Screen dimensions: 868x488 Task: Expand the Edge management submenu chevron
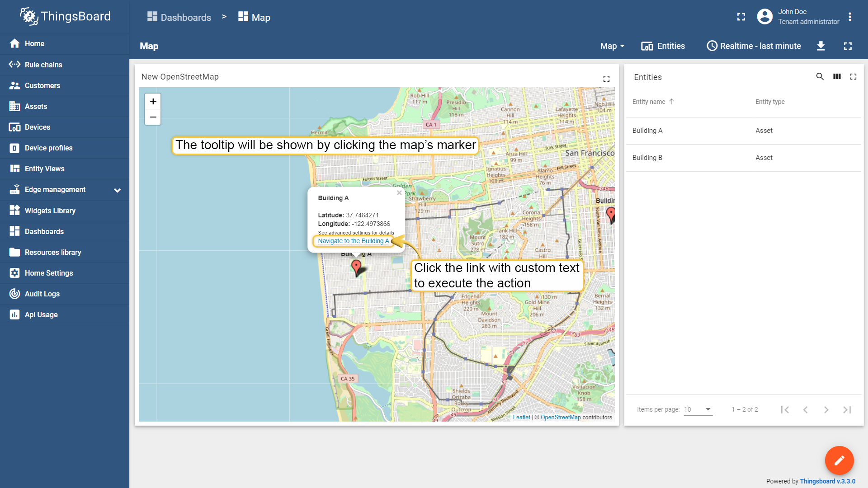[x=118, y=190]
